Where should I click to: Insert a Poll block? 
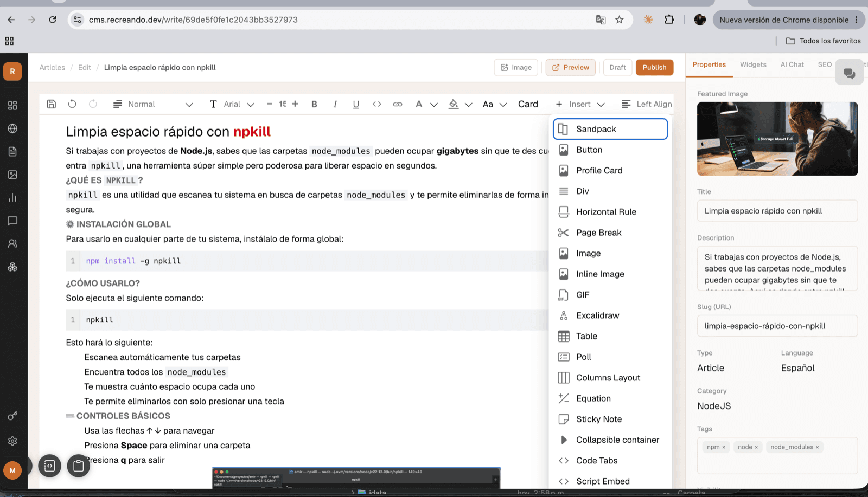(610, 357)
